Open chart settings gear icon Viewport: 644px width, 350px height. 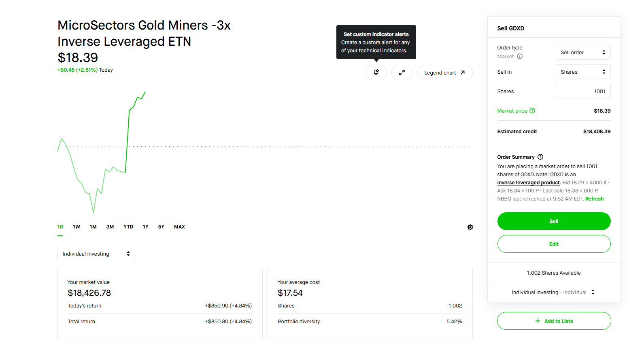coord(470,227)
